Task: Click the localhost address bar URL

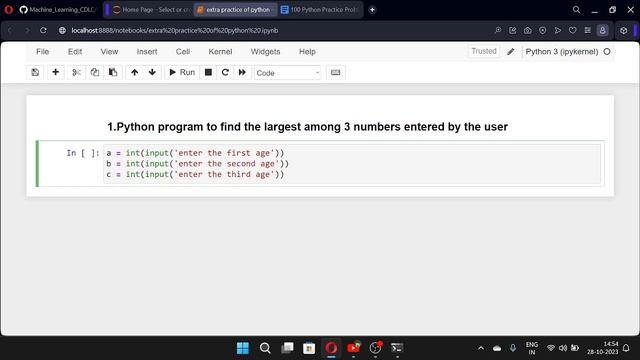Action: pyautogui.click(x=175, y=31)
